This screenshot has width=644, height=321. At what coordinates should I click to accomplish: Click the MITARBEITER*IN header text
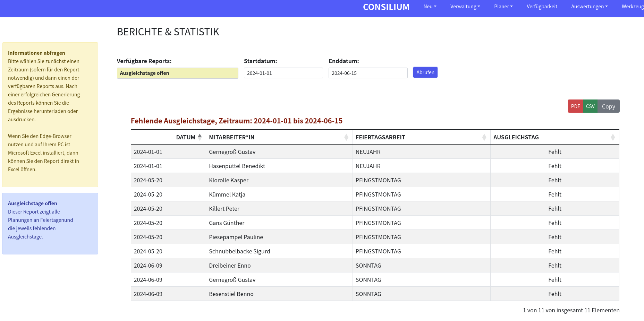pyautogui.click(x=232, y=137)
